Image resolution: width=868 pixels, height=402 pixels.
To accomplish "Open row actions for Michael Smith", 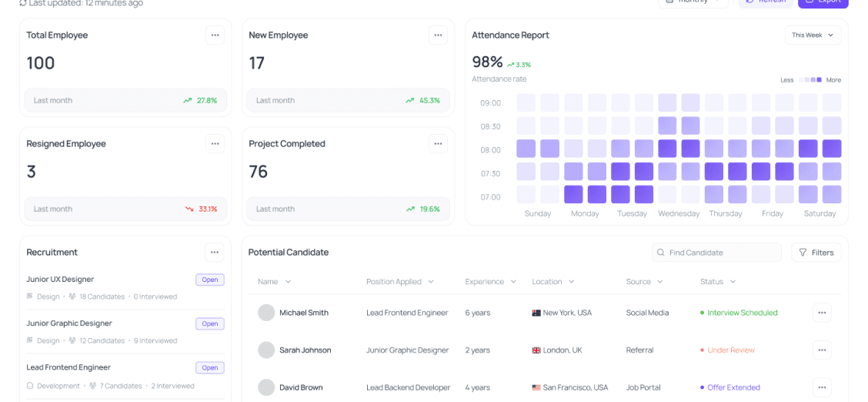I will [x=822, y=313].
